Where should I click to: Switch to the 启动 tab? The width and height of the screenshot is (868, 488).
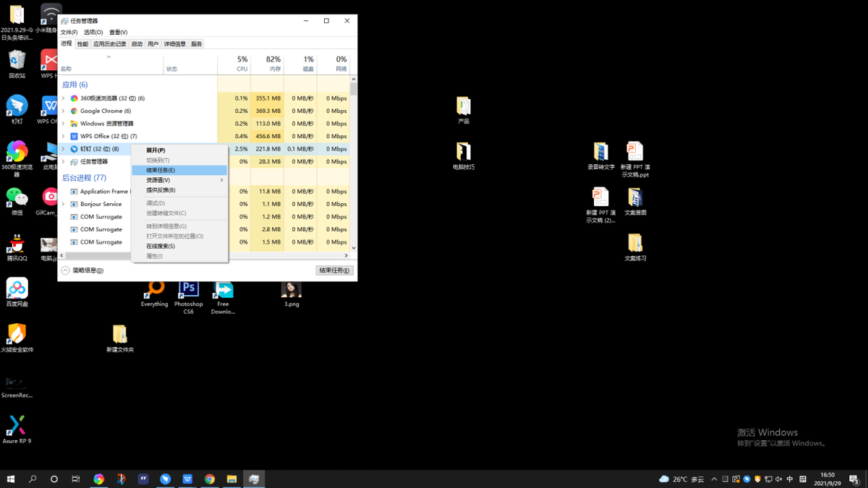point(137,44)
